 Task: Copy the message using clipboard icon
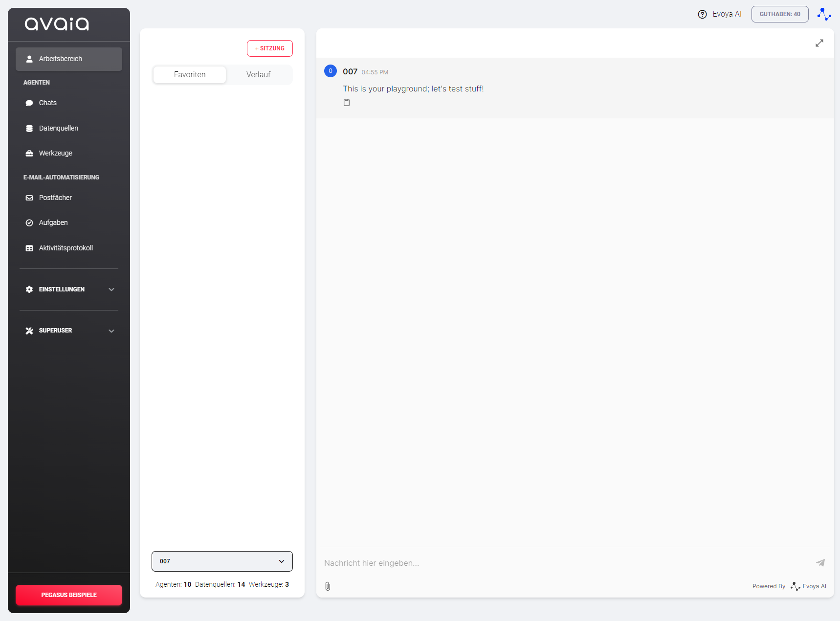pyautogui.click(x=347, y=103)
